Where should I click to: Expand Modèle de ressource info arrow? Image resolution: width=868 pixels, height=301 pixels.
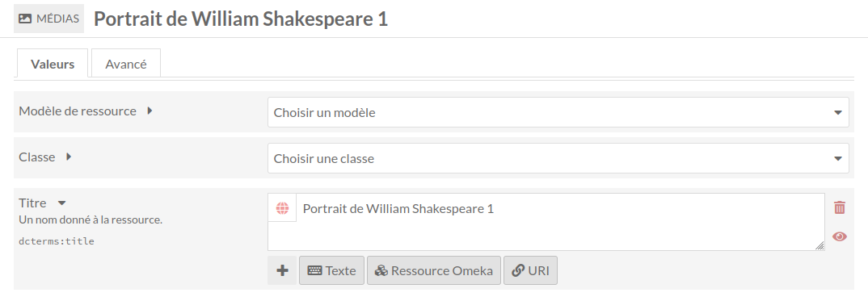click(150, 111)
